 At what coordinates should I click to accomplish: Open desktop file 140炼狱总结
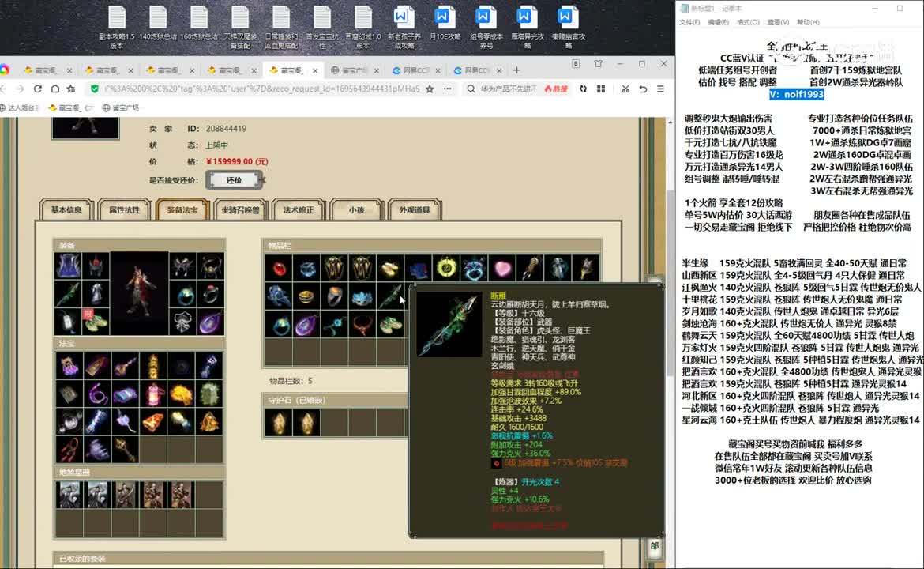158,24
